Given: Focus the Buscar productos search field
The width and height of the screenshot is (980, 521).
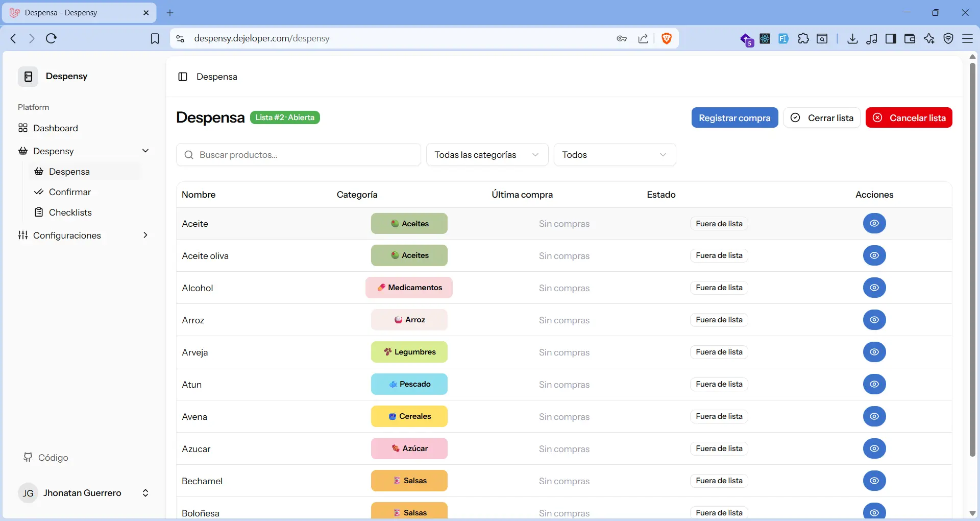Looking at the screenshot, I should [x=298, y=155].
